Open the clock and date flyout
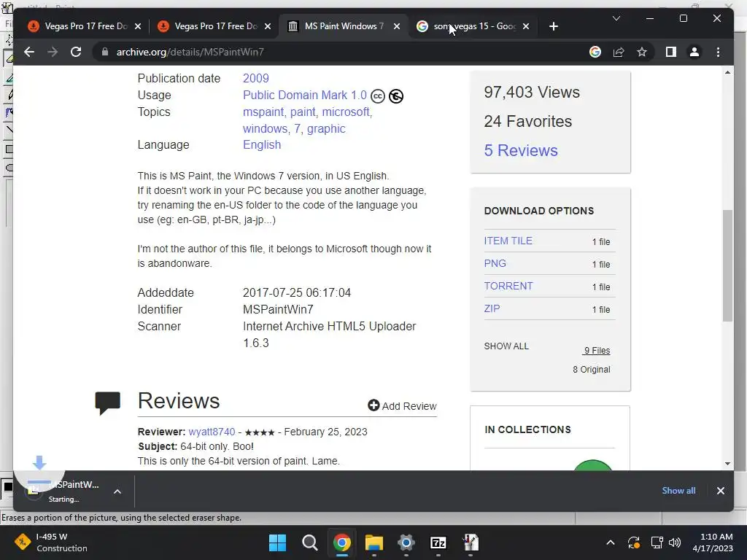The image size is (747, 560). coord(712,542)
